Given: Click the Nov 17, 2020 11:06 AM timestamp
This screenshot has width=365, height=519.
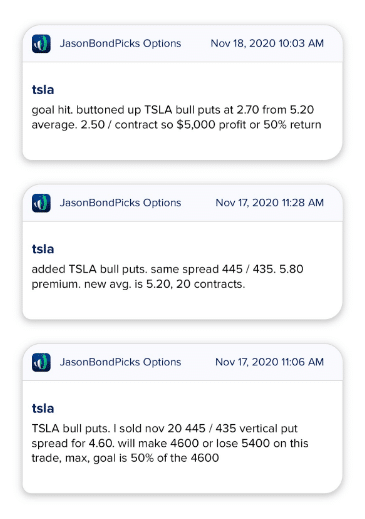Looking at the screenshot, I should (x=269, y=362).
